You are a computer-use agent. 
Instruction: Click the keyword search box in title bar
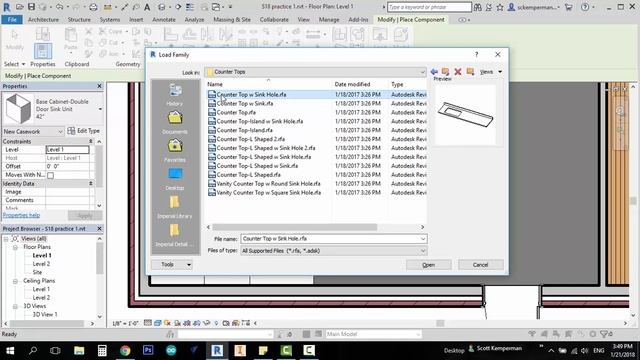(x=429, y=7)
